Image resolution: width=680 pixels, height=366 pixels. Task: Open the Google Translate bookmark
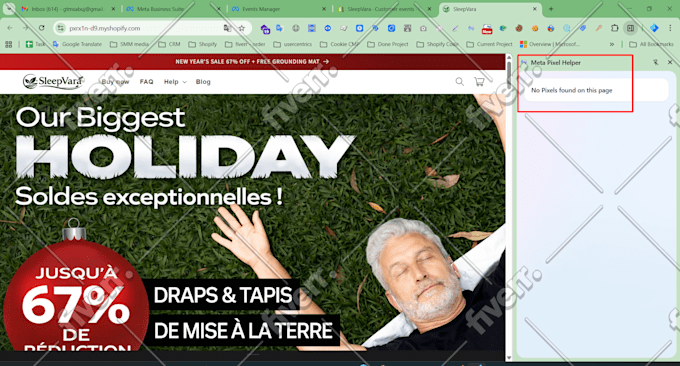[77, 44]
